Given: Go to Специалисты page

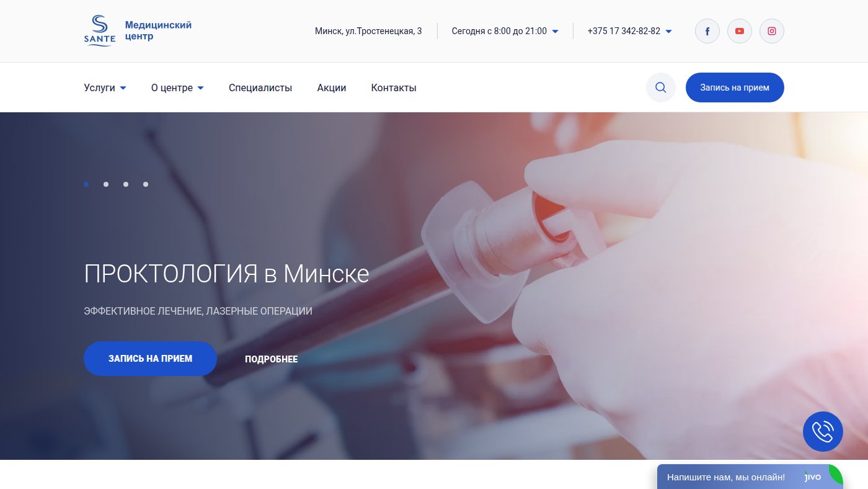Looking at the screenshot, I should coord(260,88).
